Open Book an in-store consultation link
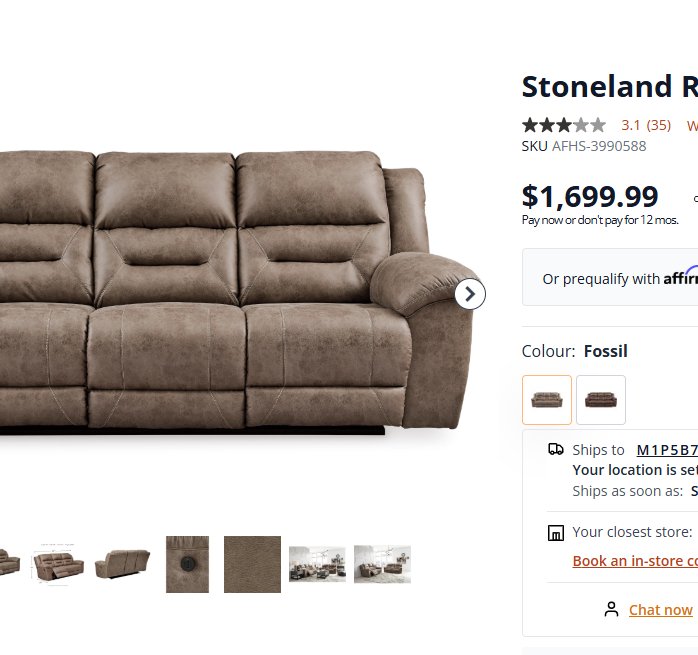698x655 pixels. [635, 561]
